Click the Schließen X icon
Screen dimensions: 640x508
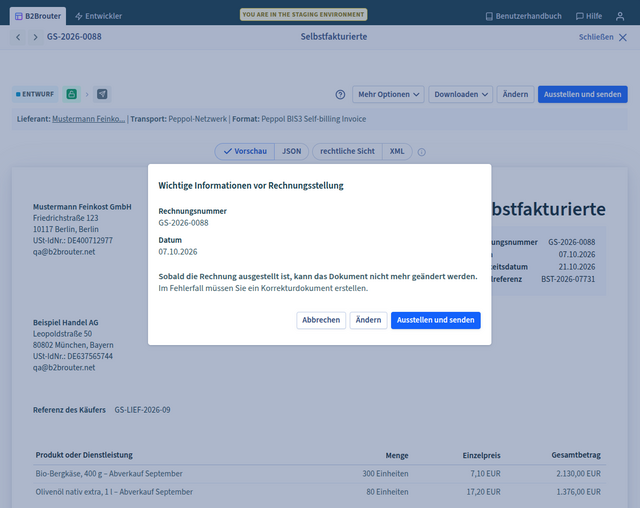[623, 38]
